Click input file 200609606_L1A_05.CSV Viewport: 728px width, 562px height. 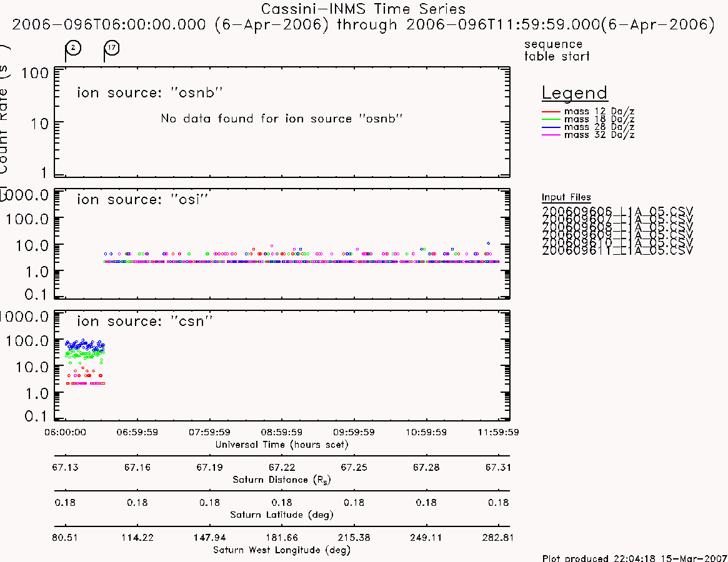point(617,210)
